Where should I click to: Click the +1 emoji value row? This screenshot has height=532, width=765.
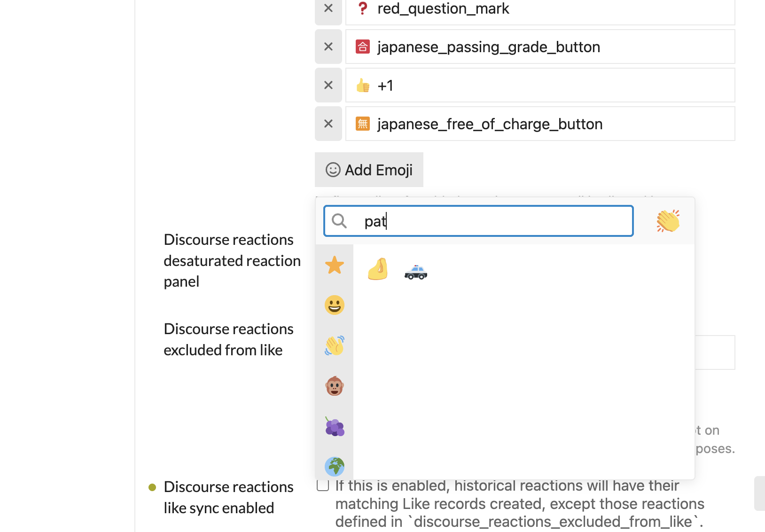[540, 85]
